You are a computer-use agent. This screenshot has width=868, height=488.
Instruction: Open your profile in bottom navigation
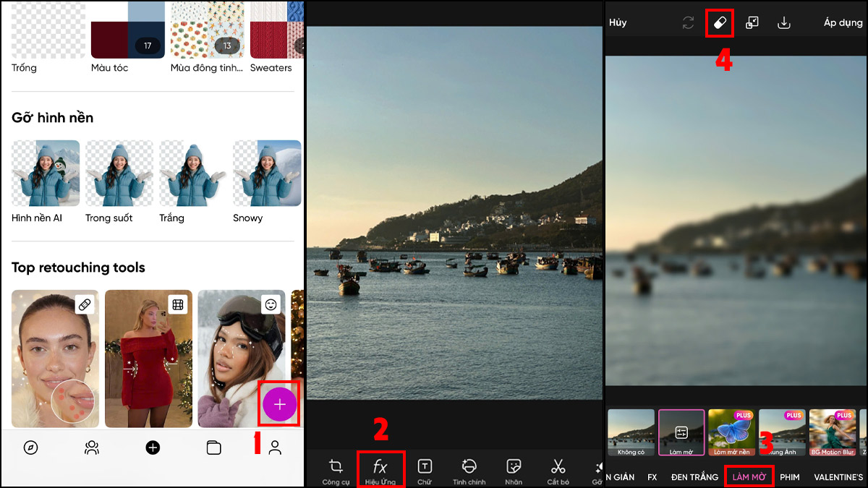[275, 448]
